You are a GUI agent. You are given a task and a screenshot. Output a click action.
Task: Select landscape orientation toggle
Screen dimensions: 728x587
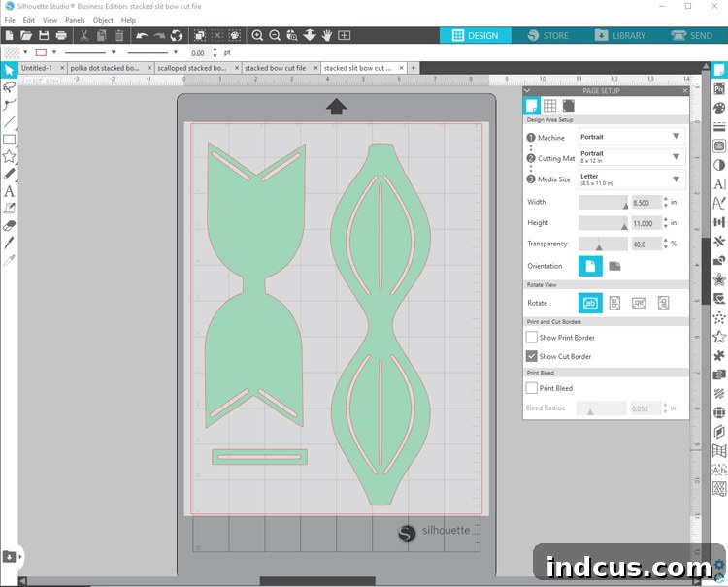point(614,266)
